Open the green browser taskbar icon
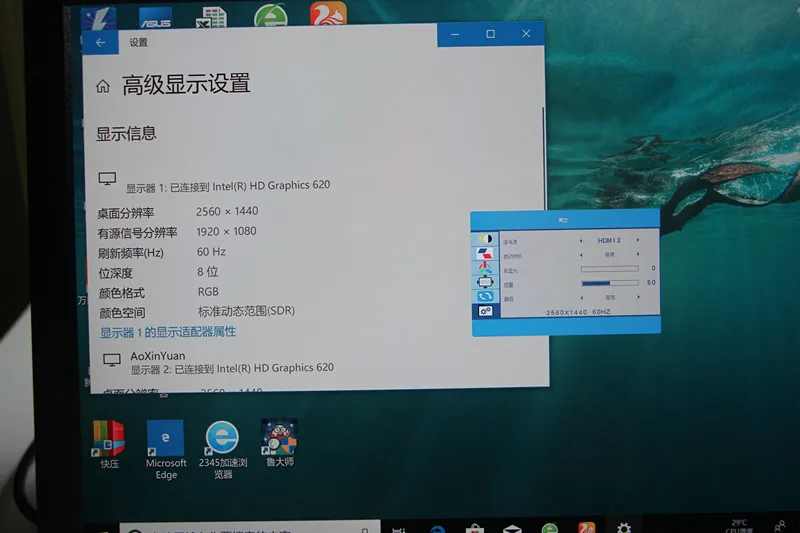800x533 pixels. tap(549, 528)
